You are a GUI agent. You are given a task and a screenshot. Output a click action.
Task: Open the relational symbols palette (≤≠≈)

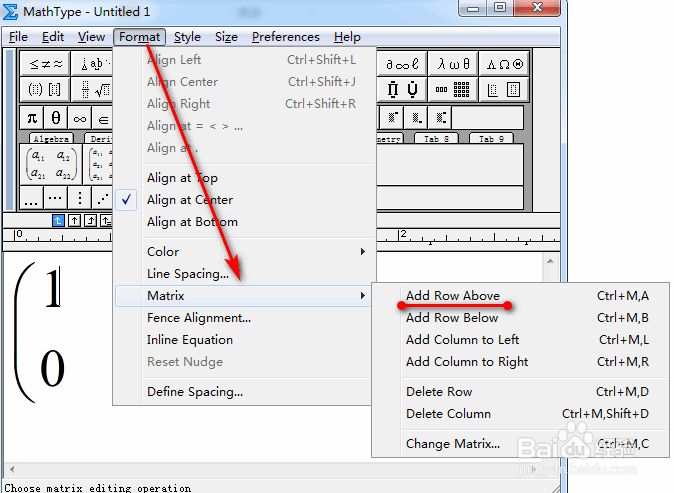coord(45,64)
